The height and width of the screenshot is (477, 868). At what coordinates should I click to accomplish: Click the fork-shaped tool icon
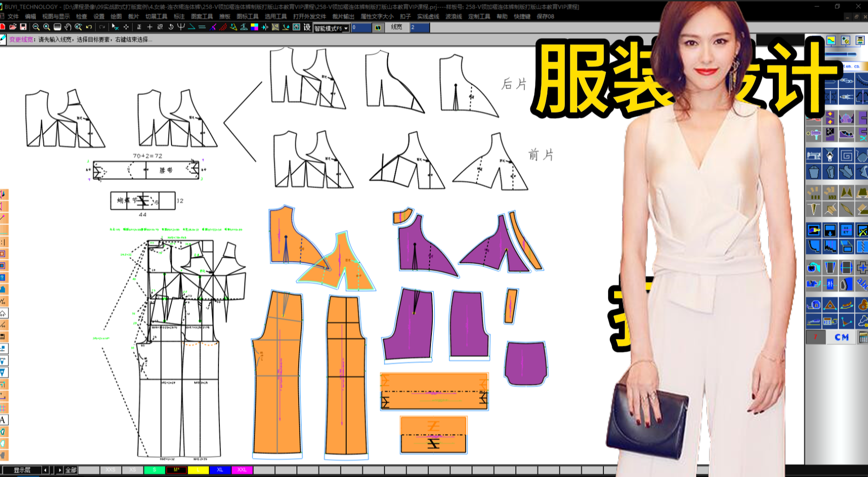[x=181, y=27]
